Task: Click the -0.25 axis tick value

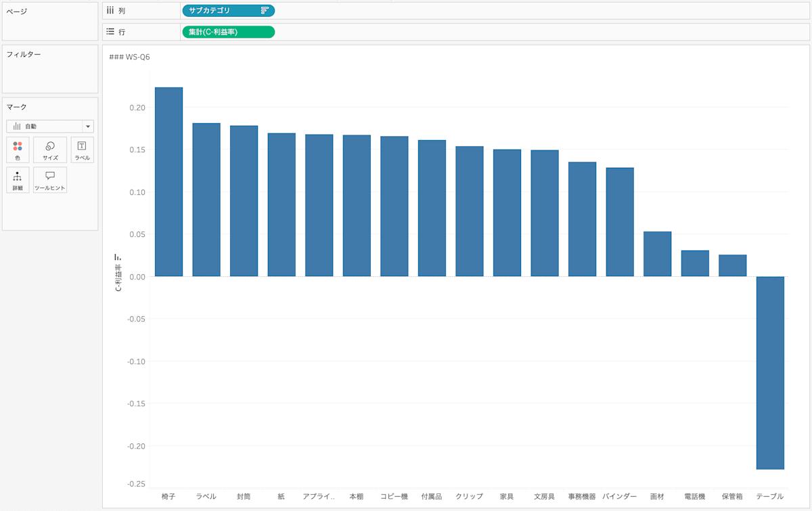Action: (135, 483)
